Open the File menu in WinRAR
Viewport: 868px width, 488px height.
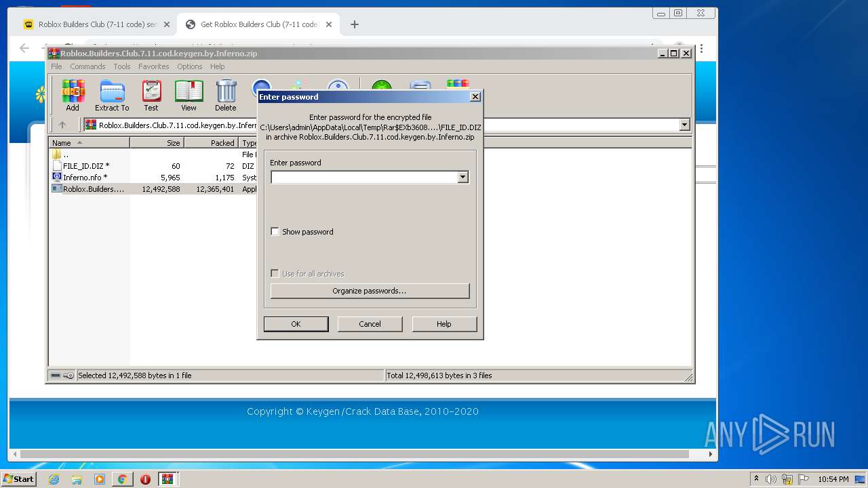coord(56,66)
